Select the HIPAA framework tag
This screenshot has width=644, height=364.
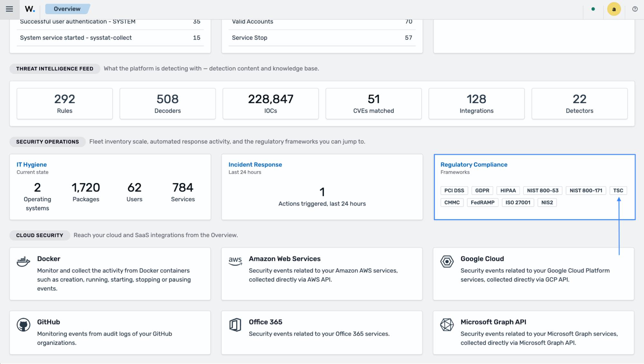point(508,190)
